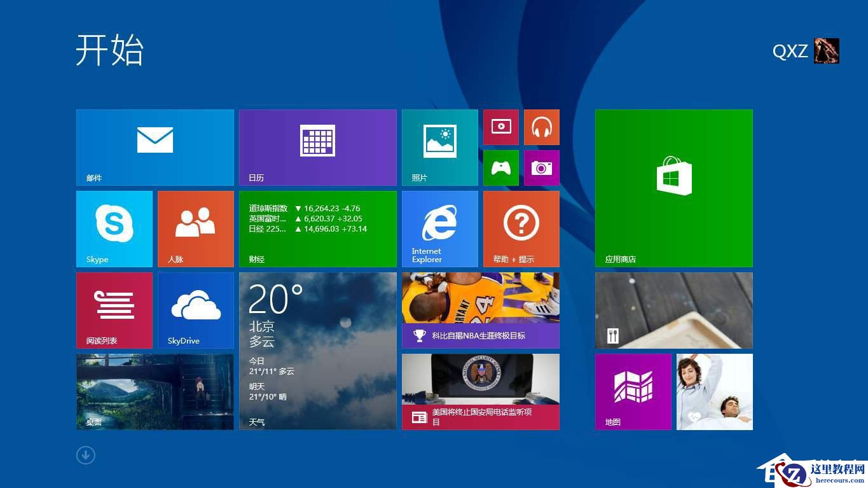Check stock quotes on the 财经 Finance tile

click(318, 228)
